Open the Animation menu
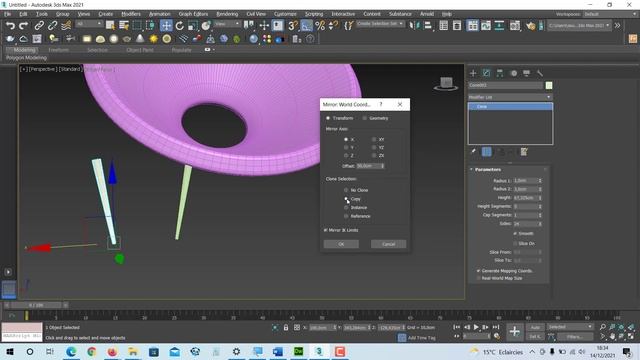 pos(160,14)
